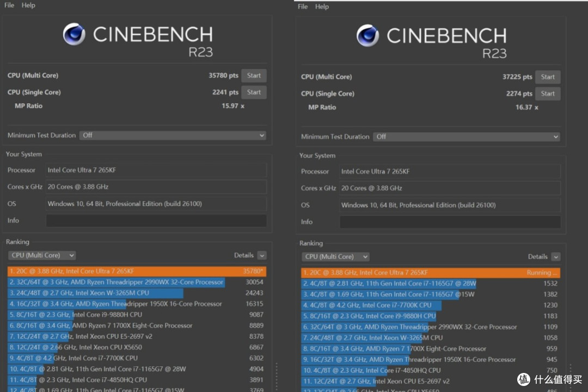The width and height of the screenshot is (588, 392).
Task: Click Cores x GHz field in right window
Action: 450,188
